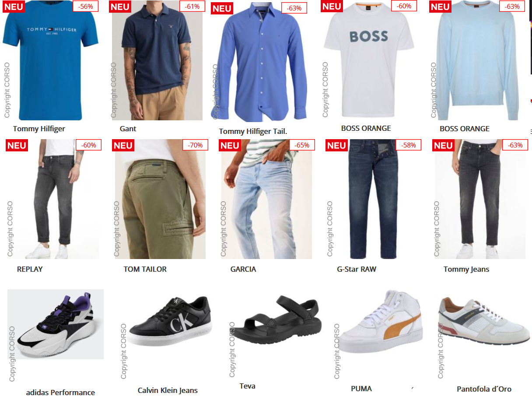Image resolution: width=532 pixels, height=396 pixels.
Task: Click the Calvin Klein Jeans black sneaker image
Action: 171,322
